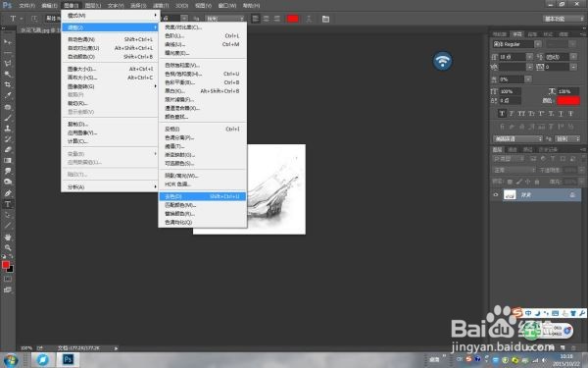Toggle Small Caps in Character panel

(531, 114)
